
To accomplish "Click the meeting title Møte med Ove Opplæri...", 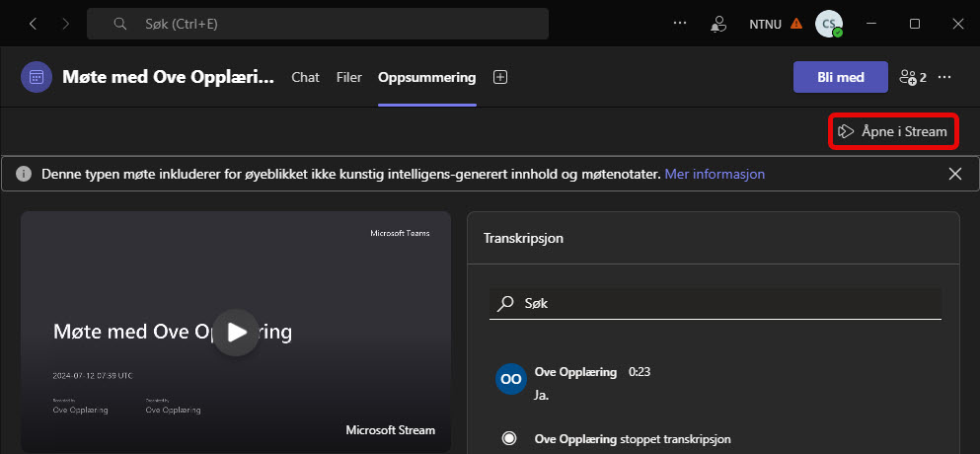I will tap(168, 78).
